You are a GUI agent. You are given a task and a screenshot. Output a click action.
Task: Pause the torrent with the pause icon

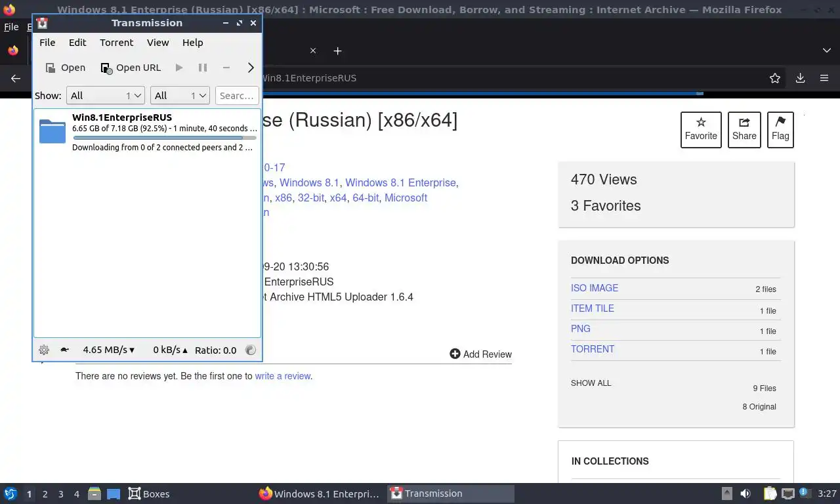click(x=203, y=68)
